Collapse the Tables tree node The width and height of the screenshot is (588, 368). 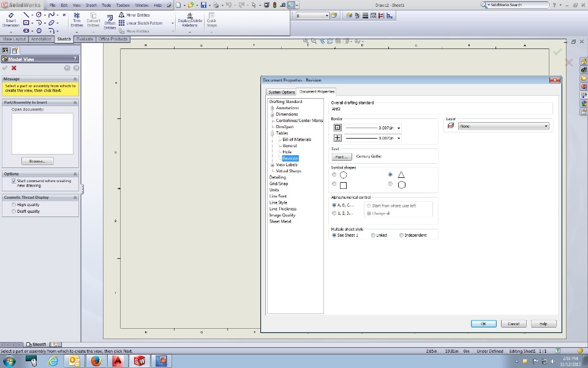pyautogui.click(x=273, y=133)
